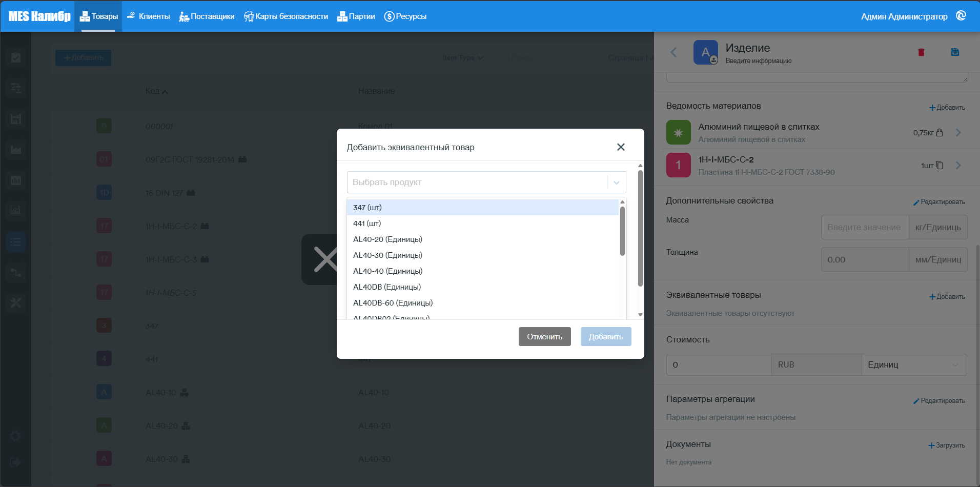The width and height of the screenshot is (980, 487).
Task: Switch to Партии section
Action: pyautogui.click(x=356, y=16)
